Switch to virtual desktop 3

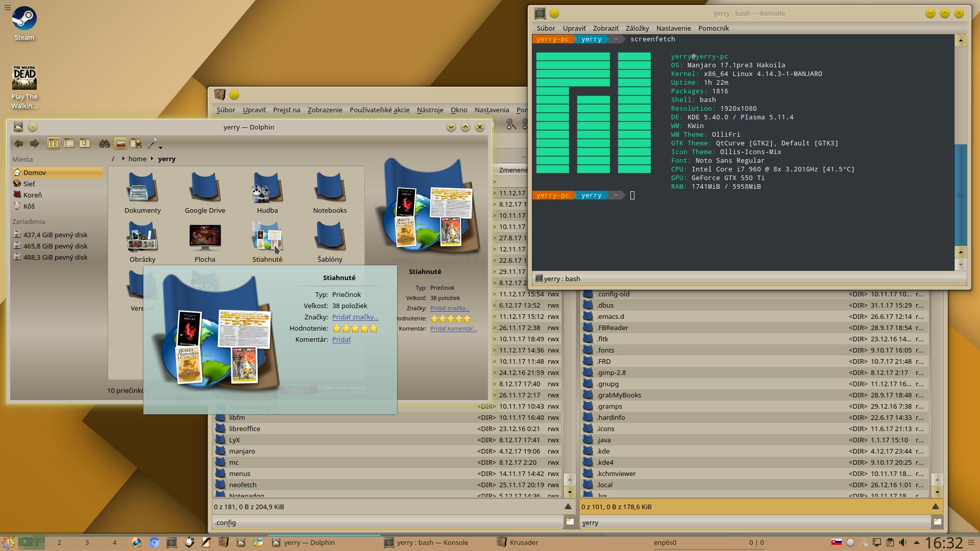87,542
